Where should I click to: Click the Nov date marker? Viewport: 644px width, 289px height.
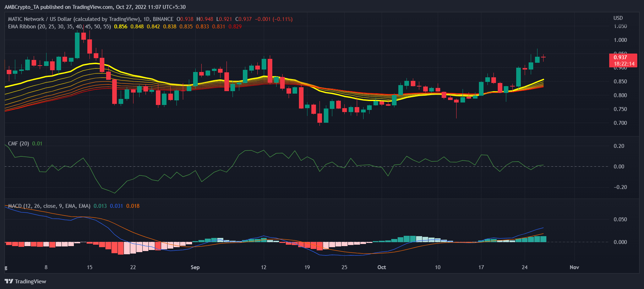[x=574, y=267]
